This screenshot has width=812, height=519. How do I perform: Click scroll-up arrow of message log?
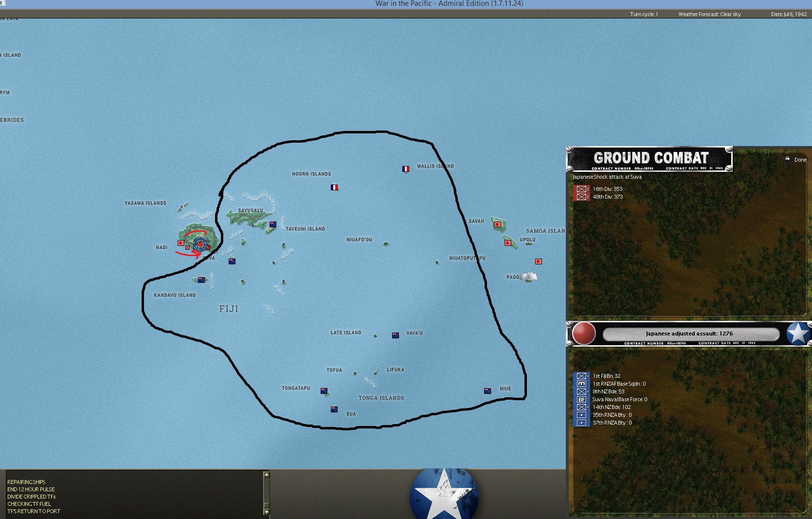click(x=266, y=475)
